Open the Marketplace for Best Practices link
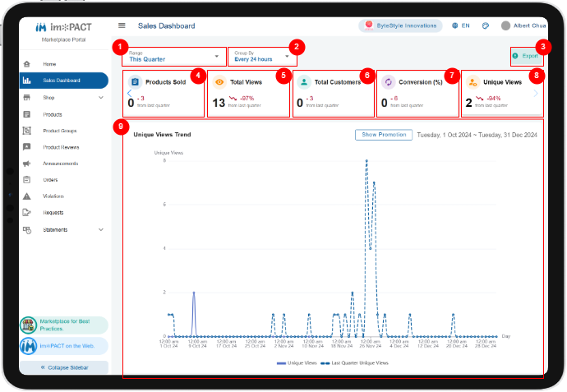Viewport: 567px width, 392px height. pos(64,325)
